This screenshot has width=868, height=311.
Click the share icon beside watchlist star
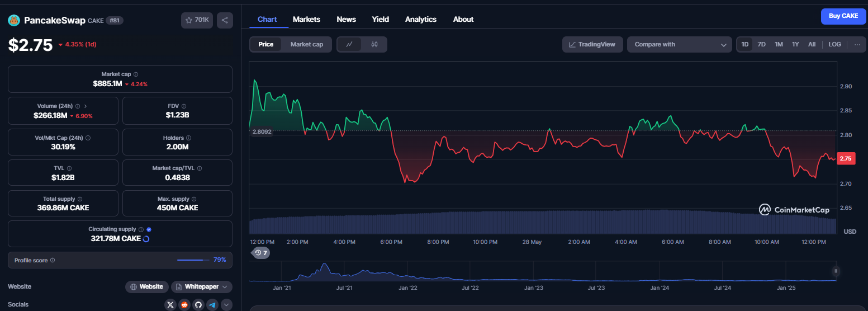(225, 20)
